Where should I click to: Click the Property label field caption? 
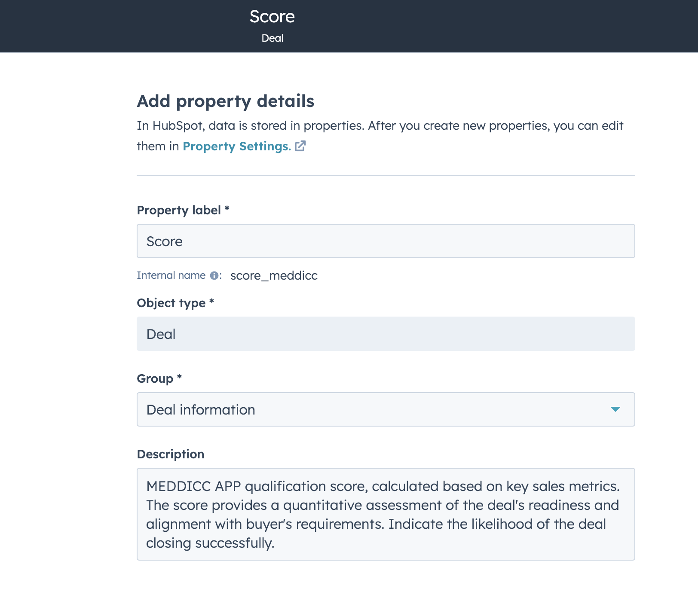pos(179,210)
